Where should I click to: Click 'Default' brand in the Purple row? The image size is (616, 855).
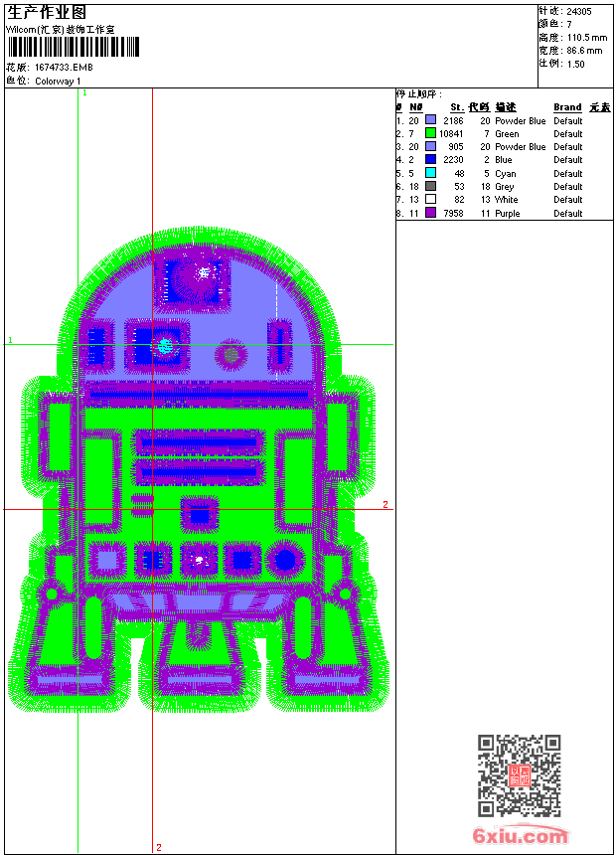pyautogui.click(x=568, y=213)
